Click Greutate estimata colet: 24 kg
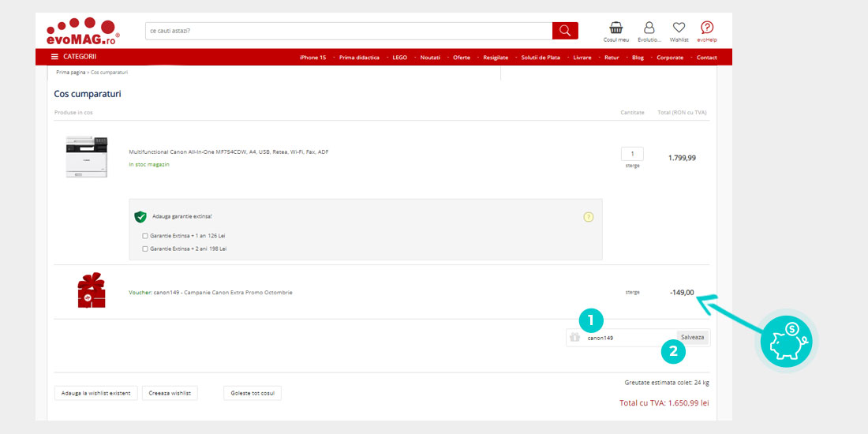868x434 pixels. click(667, 383)
